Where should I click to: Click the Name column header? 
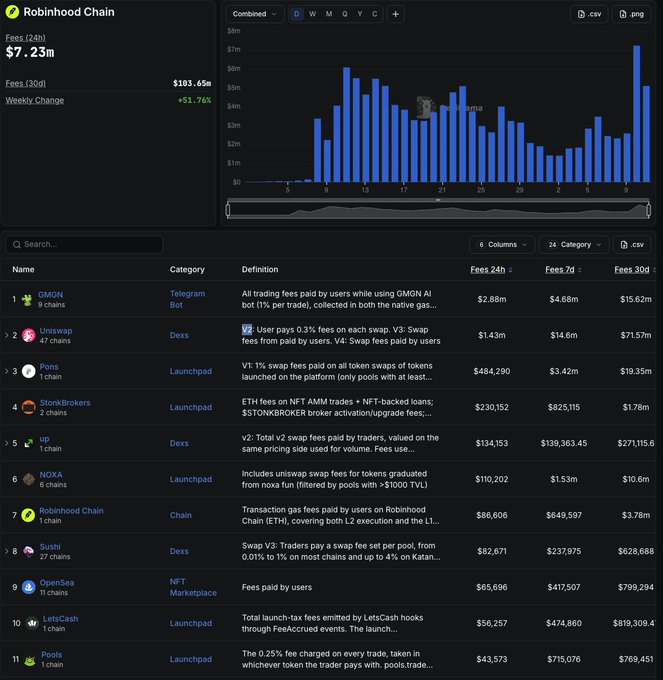(x=23, y=269)
